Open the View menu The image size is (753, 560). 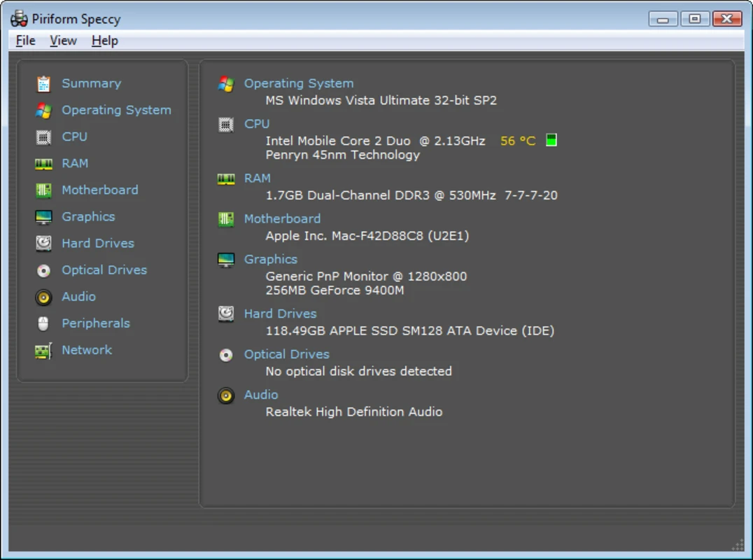coord(62,41)
